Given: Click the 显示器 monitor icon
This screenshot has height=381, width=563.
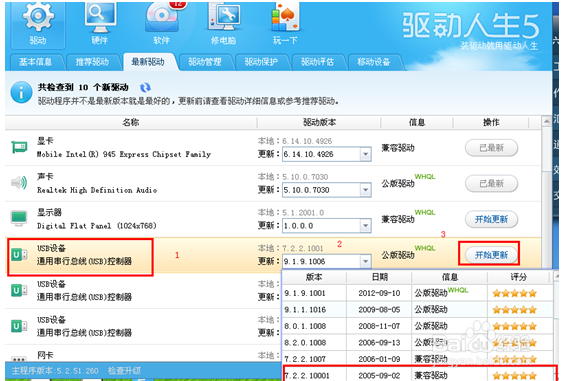Looking at the screenshot, I should (19, 218).
